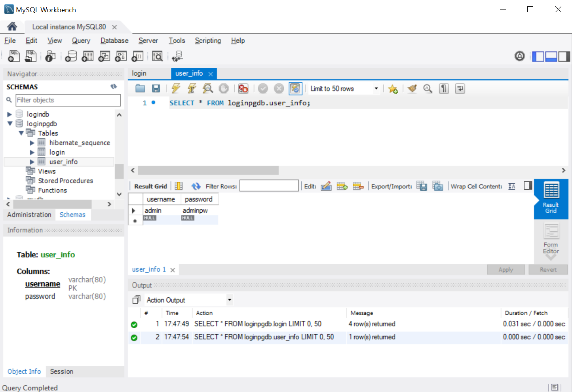Open the Limit to 50 rows dropdown

click(x=376, y=88)
